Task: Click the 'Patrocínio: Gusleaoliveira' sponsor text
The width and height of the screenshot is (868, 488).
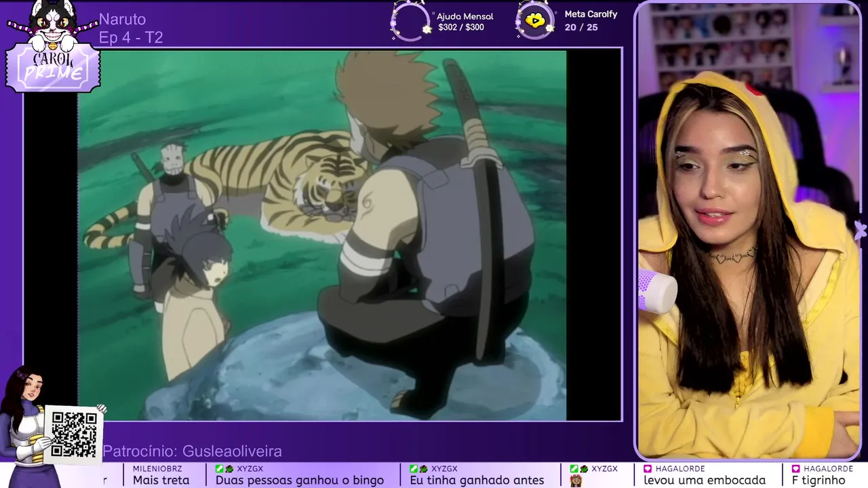Action: (192, 451)
